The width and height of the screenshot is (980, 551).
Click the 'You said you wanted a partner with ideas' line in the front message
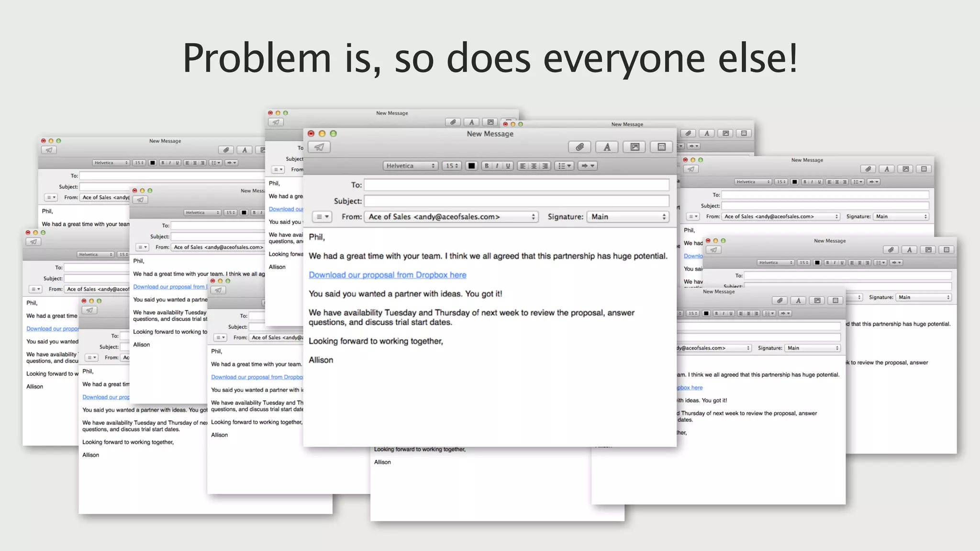pyautogui.click(x=406, y=294)
